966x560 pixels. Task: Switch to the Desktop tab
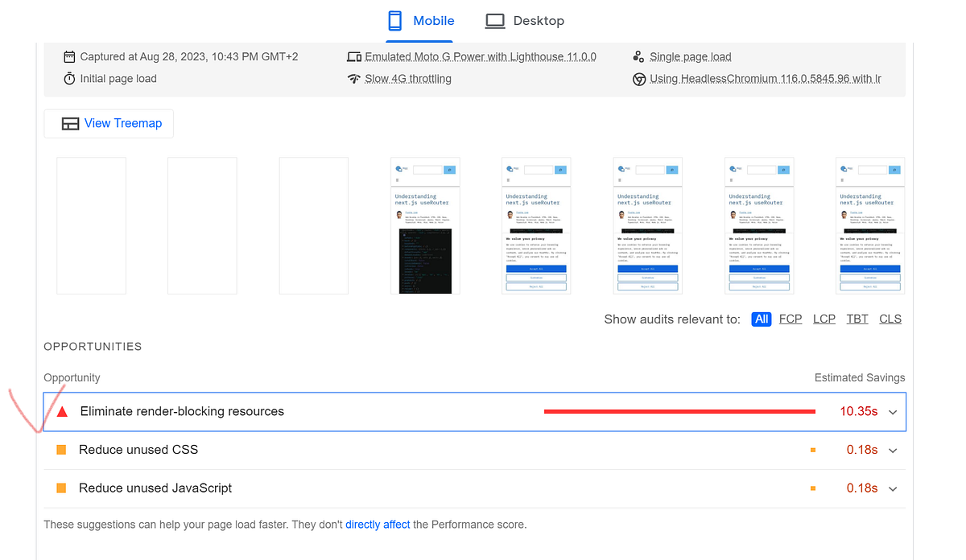[x=524, y=20]
